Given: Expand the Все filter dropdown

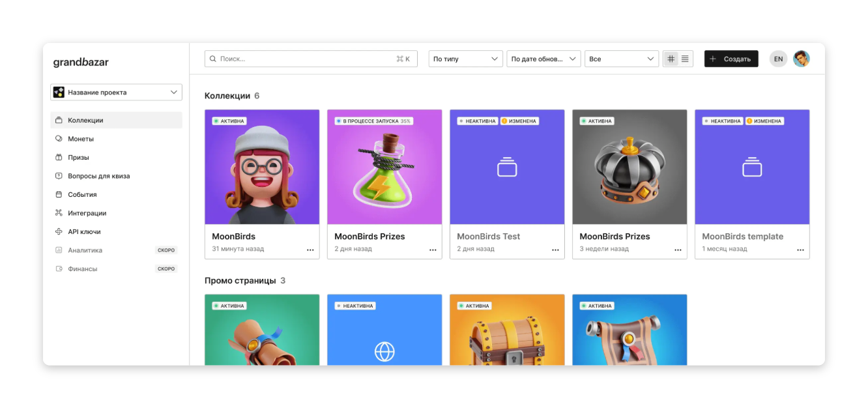Looking at the screenshot, I should click(622, 59).
